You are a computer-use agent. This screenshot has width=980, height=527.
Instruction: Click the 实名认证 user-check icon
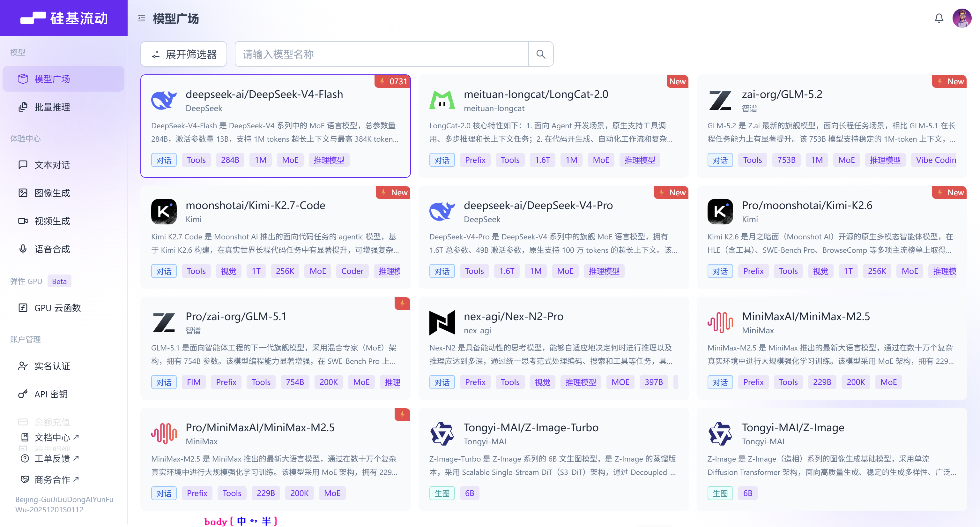tap(23, 366)
